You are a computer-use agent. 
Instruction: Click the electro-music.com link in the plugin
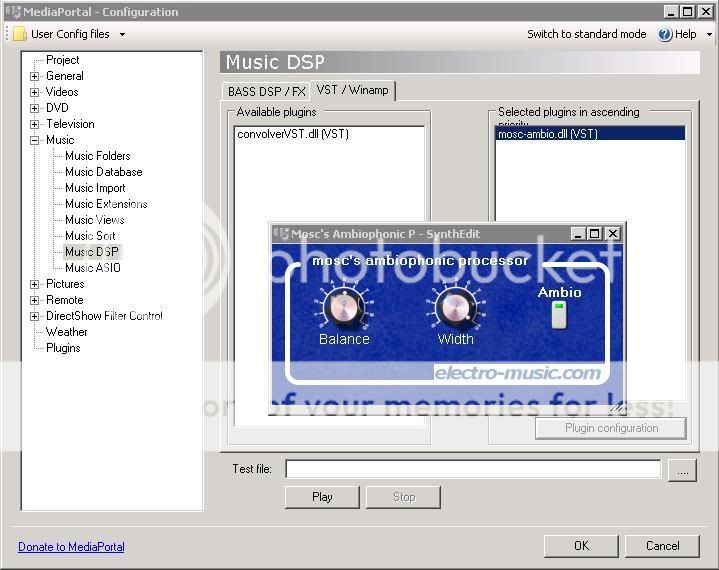pos(518,373)
